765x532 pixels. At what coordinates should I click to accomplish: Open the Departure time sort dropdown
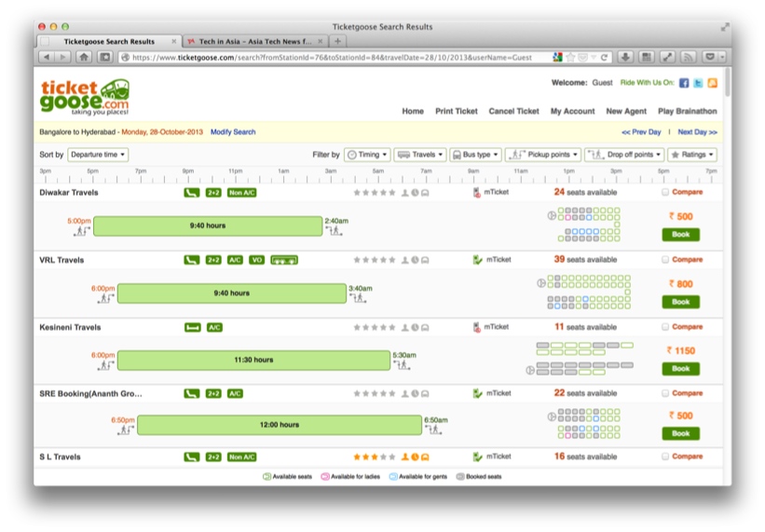tap(98, 155)
